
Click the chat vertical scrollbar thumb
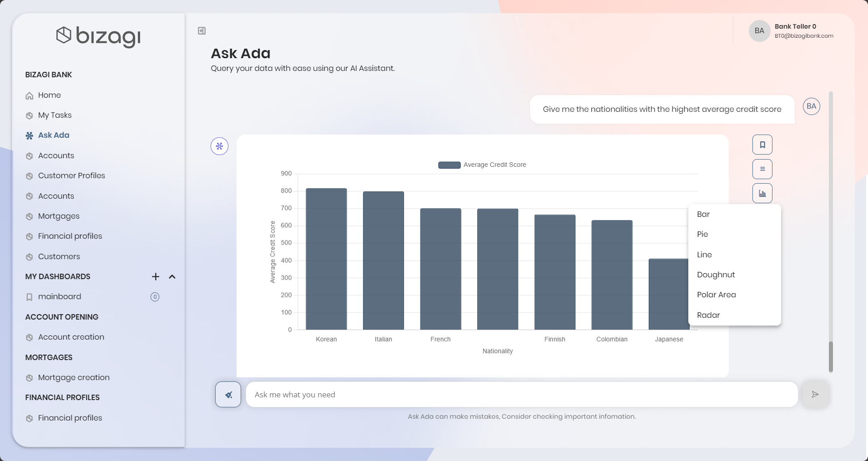click(x=831, y=357)
